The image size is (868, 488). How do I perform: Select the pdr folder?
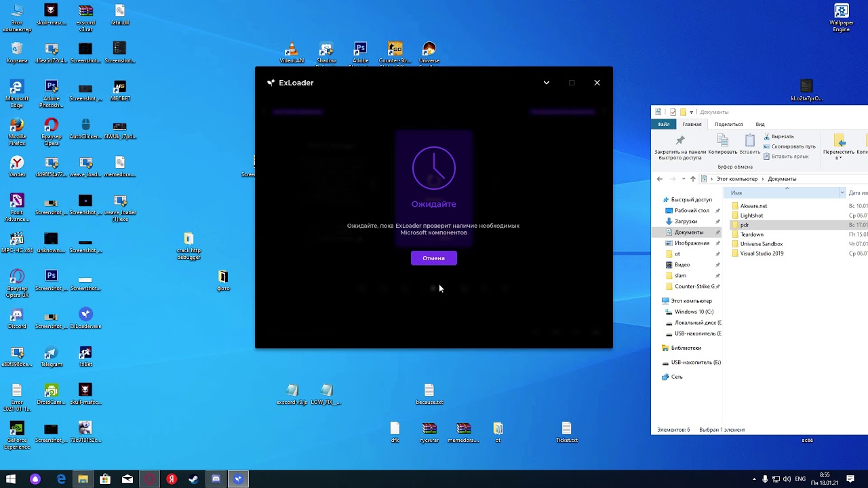(x=740, y=225)
